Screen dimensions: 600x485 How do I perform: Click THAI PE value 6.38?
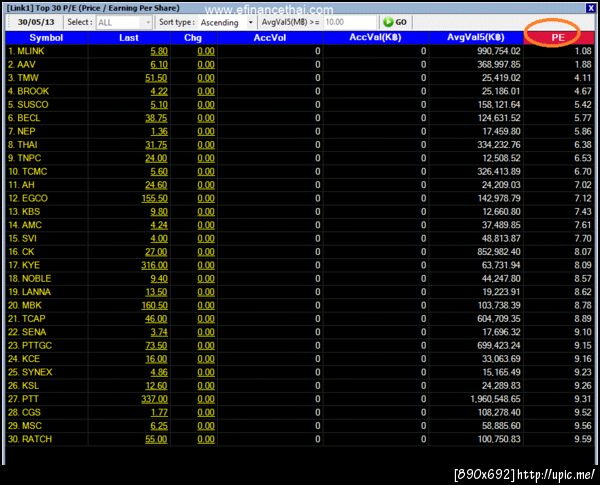click(x=583, y=145)
